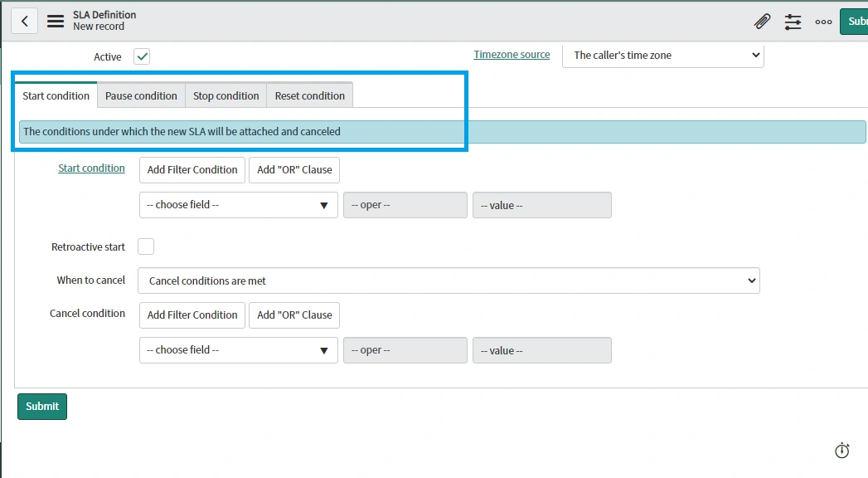Click Cancel condition oper field
Viewport: 868px width, 478px height.
[x=405, y=350]
